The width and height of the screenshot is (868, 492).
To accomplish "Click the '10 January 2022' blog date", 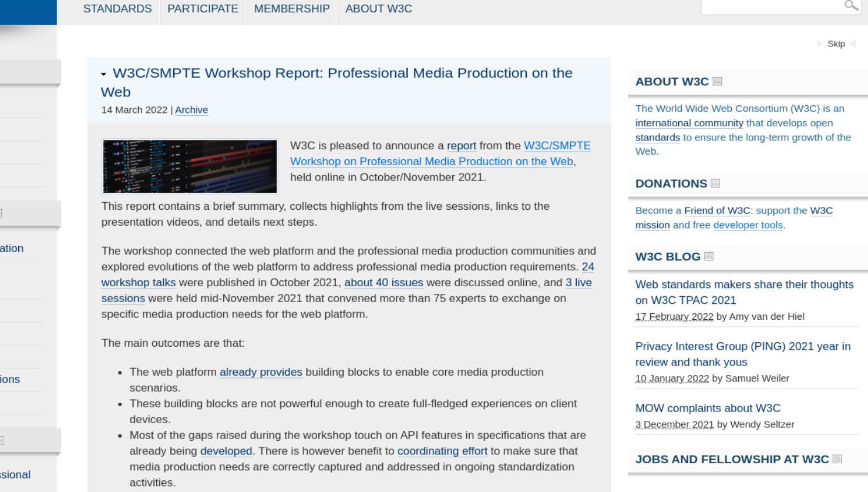I will coord(672,378).
